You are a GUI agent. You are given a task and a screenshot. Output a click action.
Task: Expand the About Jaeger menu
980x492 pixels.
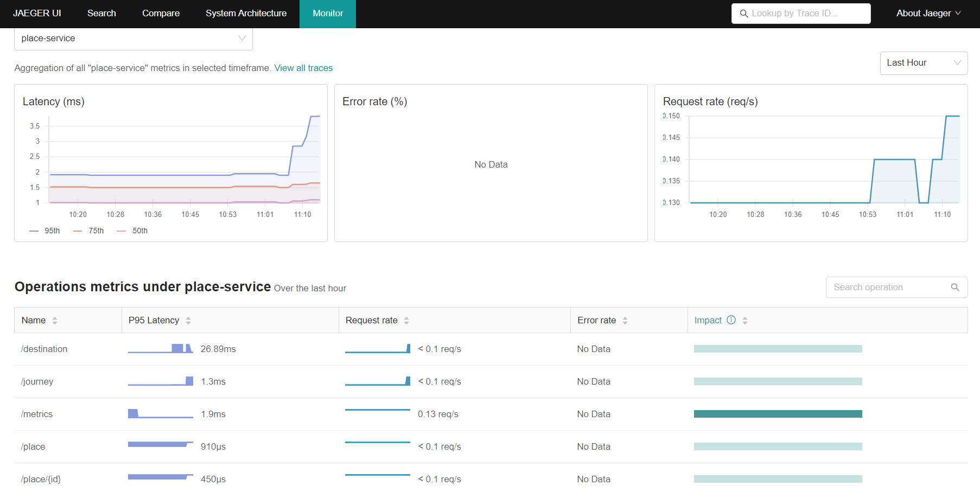[928, 13]
